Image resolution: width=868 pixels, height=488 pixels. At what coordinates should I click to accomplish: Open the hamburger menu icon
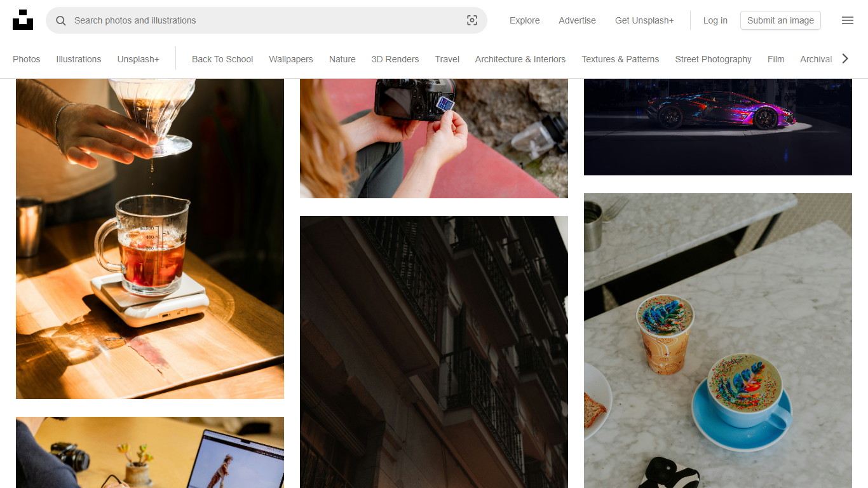pos(847,20)
